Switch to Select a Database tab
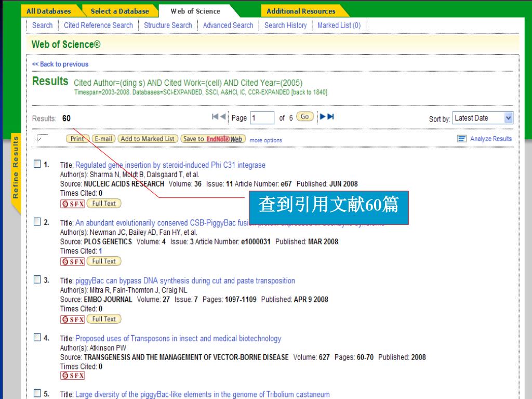The width and height of the screenshot is (532, 399). [120, 11]
